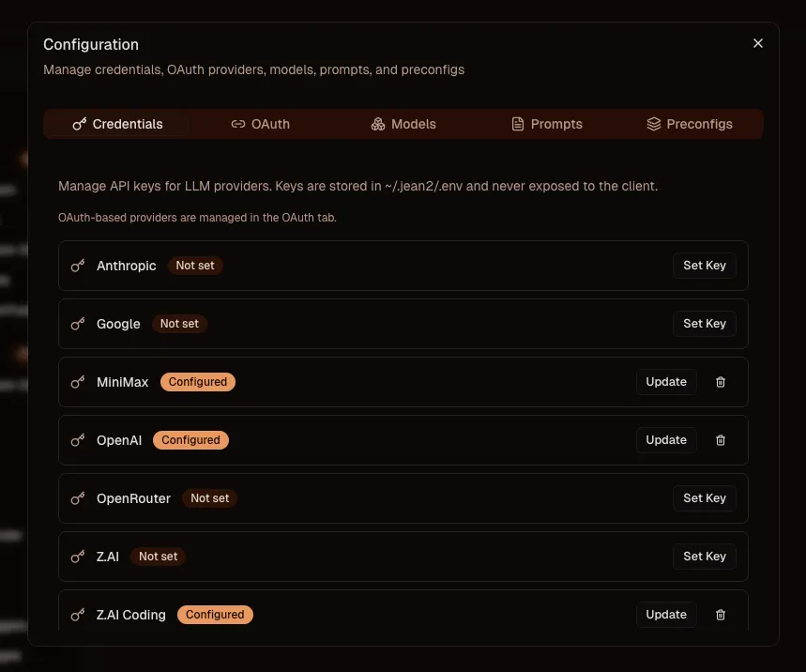Click the MiniMax provider name
Image resolution: width=806 pixels, height=672 pixels.
click(122, 382)
